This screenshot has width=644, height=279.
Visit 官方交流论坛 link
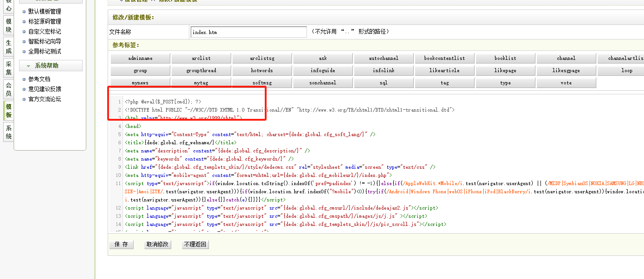(45, 99)
